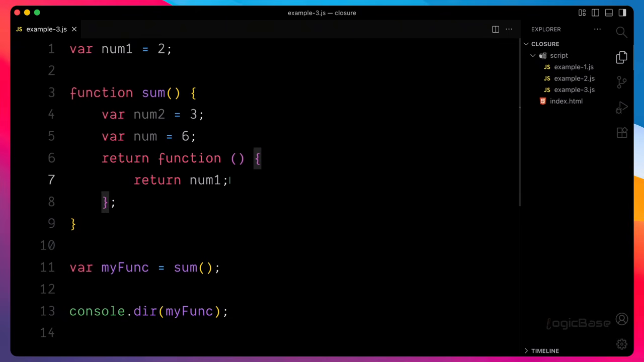
Task: Split the editor to the right
Action: (x=496, y=29)
